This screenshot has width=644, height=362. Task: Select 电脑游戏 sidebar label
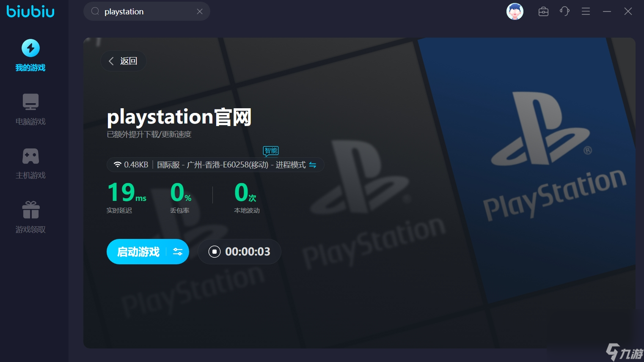[30, 122]
